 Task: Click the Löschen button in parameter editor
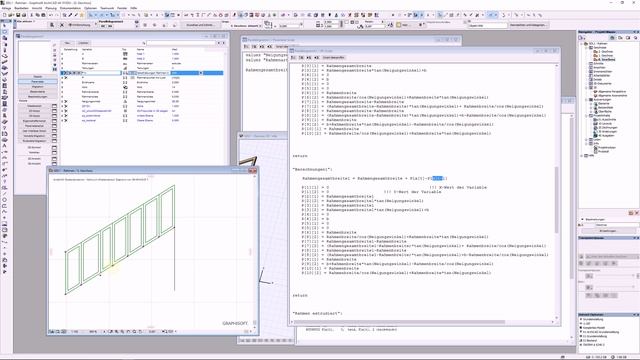point(83,43)
